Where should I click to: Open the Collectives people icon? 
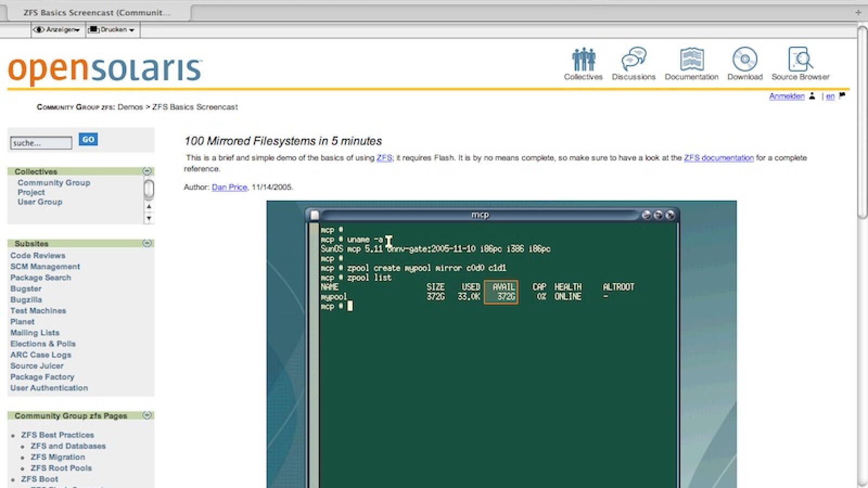pyautogui.click(x=583, y=60)
